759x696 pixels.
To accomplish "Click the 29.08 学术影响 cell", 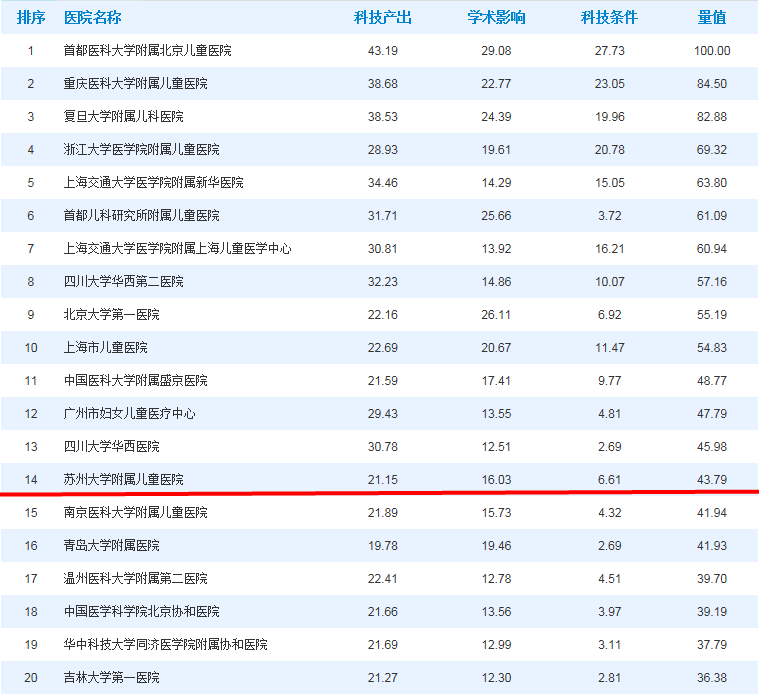I will click(496, 50).
